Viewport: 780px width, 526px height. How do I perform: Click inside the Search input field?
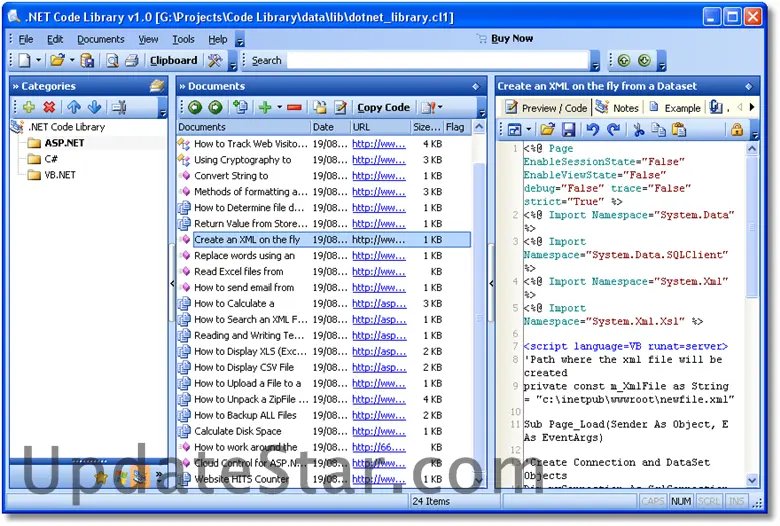point(438,61)
